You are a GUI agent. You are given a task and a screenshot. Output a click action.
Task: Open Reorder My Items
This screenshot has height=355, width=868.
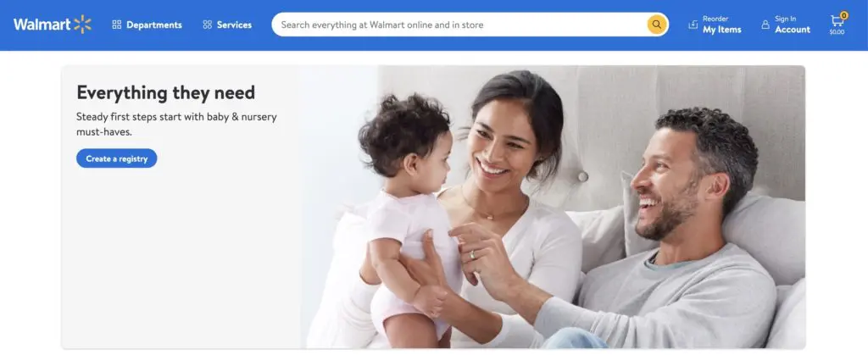pyautogui.click(x=715, y=25)
